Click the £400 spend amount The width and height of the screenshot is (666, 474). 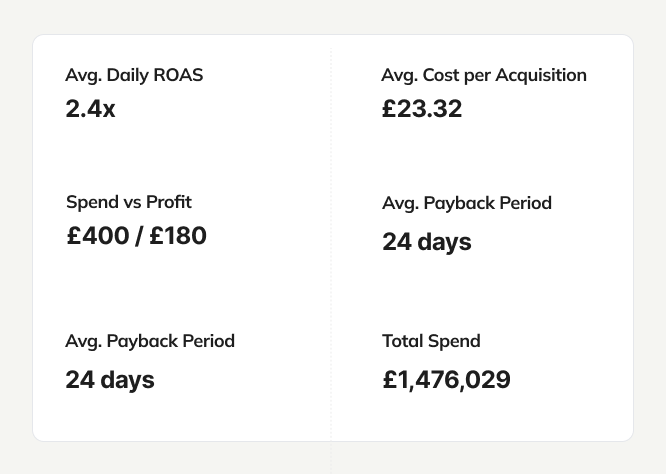98,236
